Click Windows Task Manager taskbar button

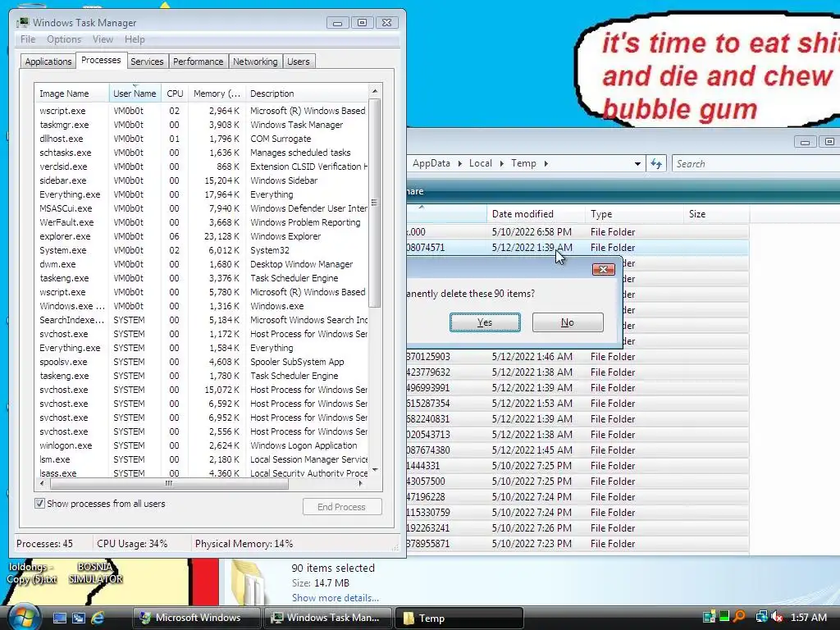point(327,618)
